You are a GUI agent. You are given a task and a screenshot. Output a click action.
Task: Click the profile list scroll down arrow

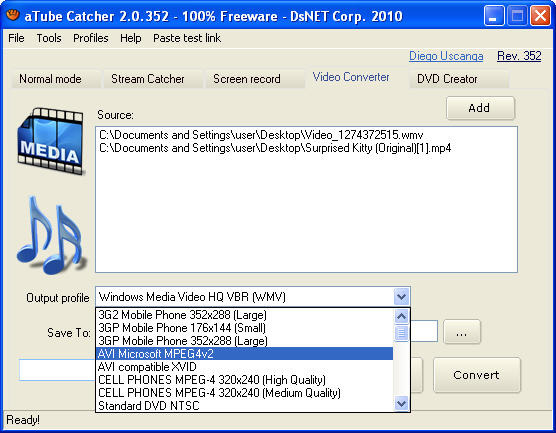coord(401,404)
